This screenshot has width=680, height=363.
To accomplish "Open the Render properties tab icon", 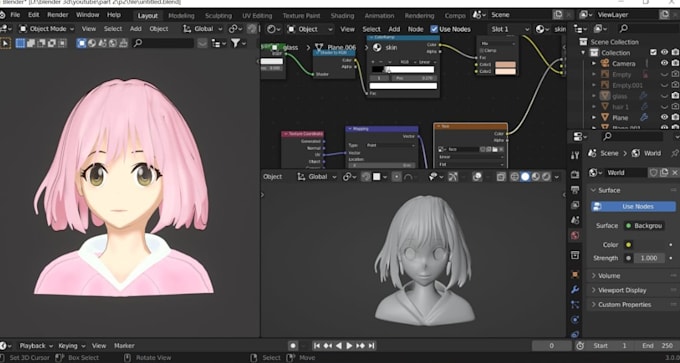I will (x=575, y=175).
